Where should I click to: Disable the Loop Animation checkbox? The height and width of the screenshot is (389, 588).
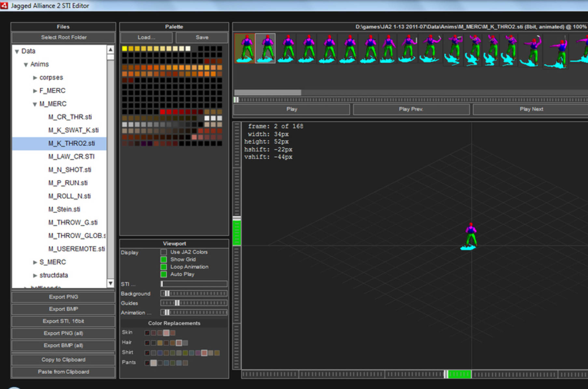point(164,267)
